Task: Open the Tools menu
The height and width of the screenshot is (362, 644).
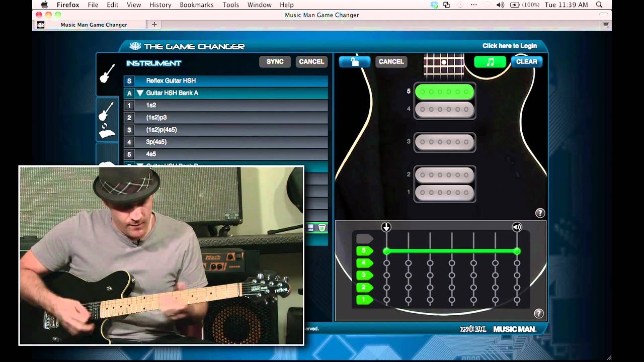Action: [230, 5]
